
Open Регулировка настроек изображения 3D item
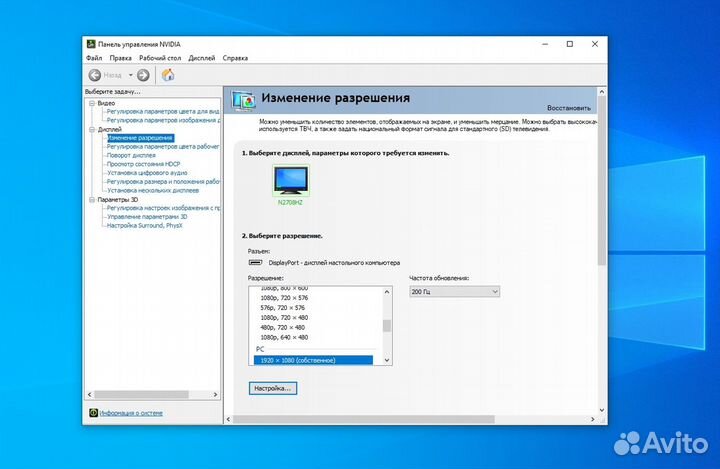(163, 208)
